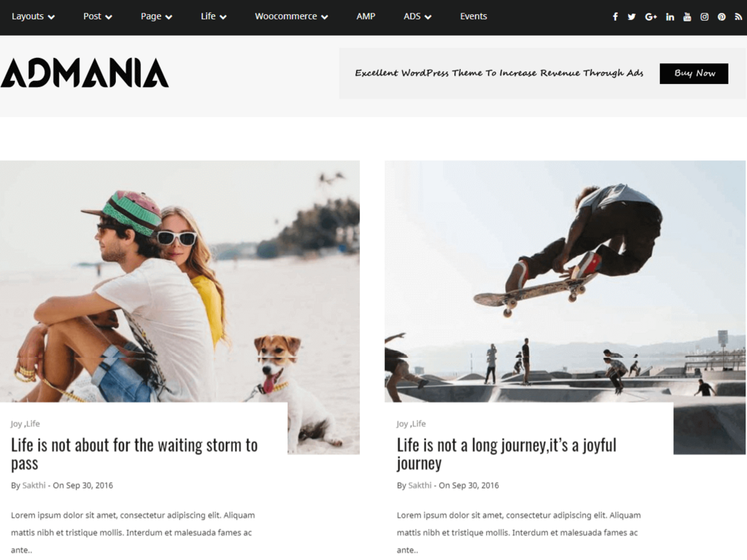This screenshot has height=560, width=747.
Task: Open the Google Plus social icon
Action: pos(651,16)
